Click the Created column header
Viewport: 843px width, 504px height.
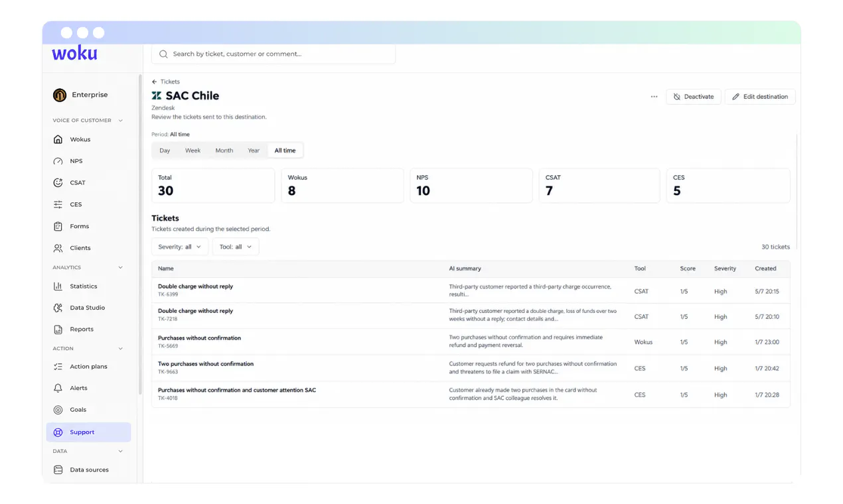[765, 269]
